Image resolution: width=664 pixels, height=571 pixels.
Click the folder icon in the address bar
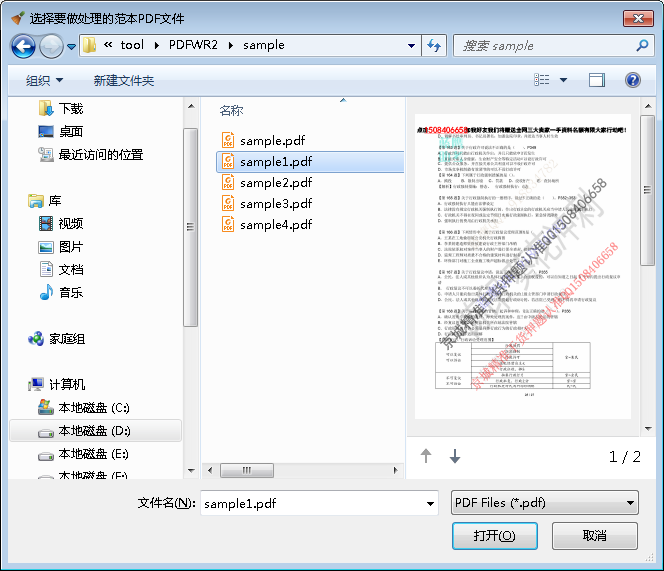(89, 45)
